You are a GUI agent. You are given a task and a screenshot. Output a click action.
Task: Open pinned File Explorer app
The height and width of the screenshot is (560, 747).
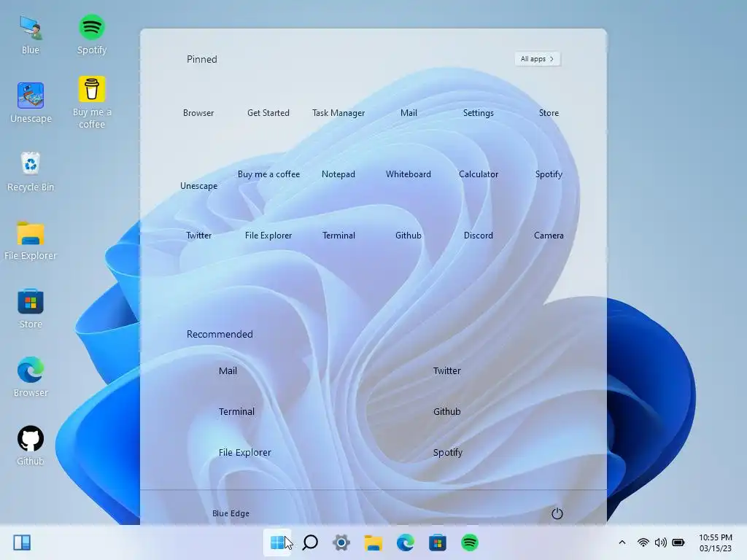tap(268, 236)
